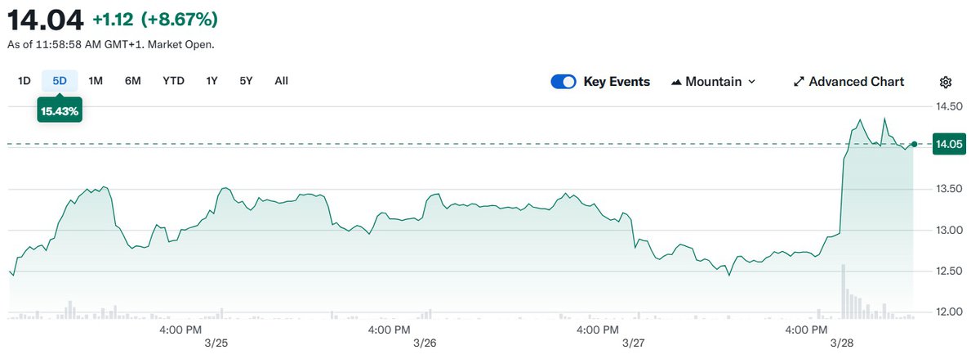980x359 pixels.
Task: Click the 15.43% change tooltip badge
Action: click(x=60, y=110)
